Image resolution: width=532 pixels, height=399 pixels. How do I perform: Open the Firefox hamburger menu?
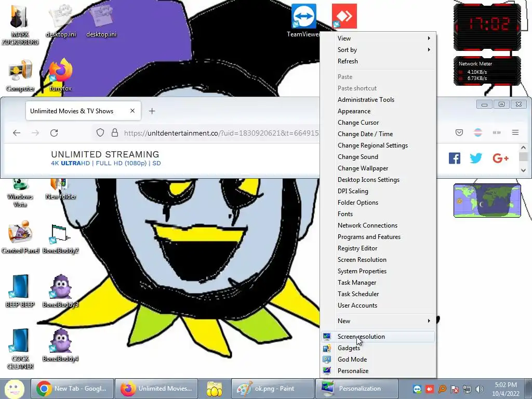(x=515, y=132)
